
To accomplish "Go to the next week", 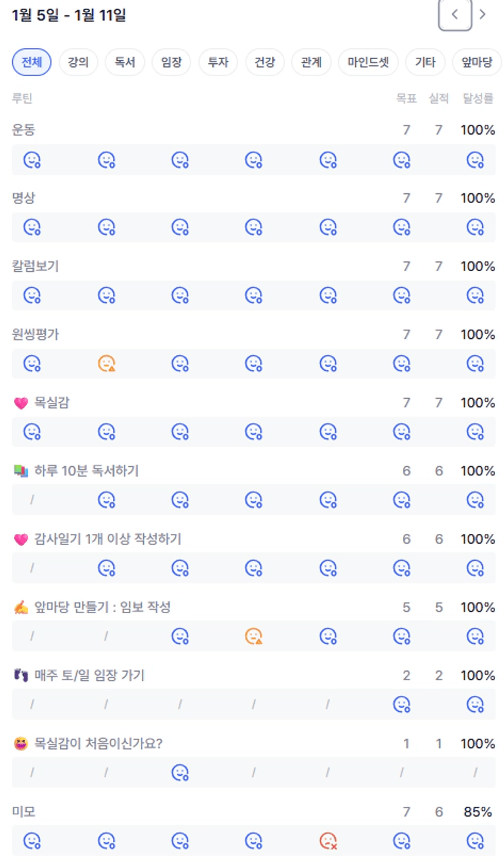I will click(x=483, y=15).
